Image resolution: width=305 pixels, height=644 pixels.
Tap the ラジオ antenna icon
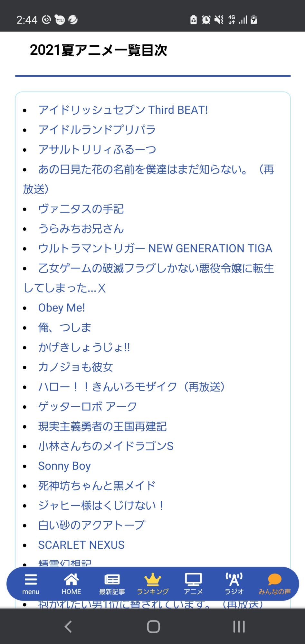tap(234, 580)
